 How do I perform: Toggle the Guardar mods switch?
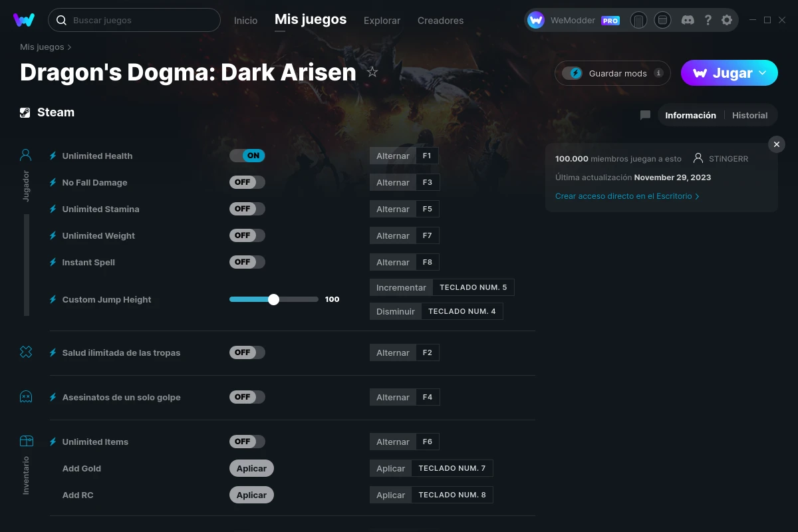572,73
